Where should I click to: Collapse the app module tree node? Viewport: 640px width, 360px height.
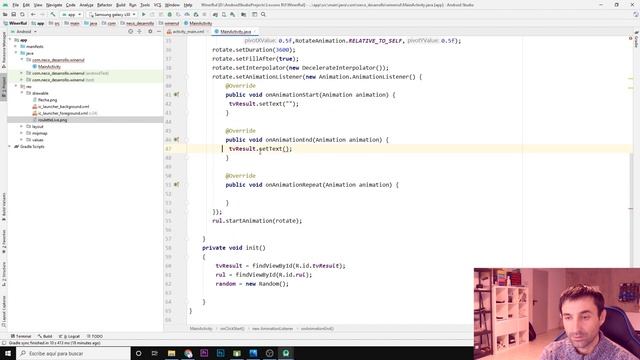click(10, 40)
